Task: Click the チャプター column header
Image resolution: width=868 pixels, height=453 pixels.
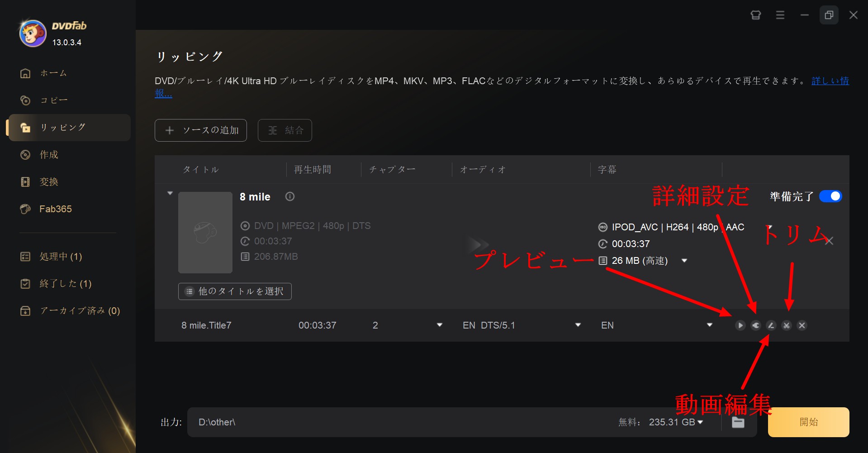Action: pos(392,170)
